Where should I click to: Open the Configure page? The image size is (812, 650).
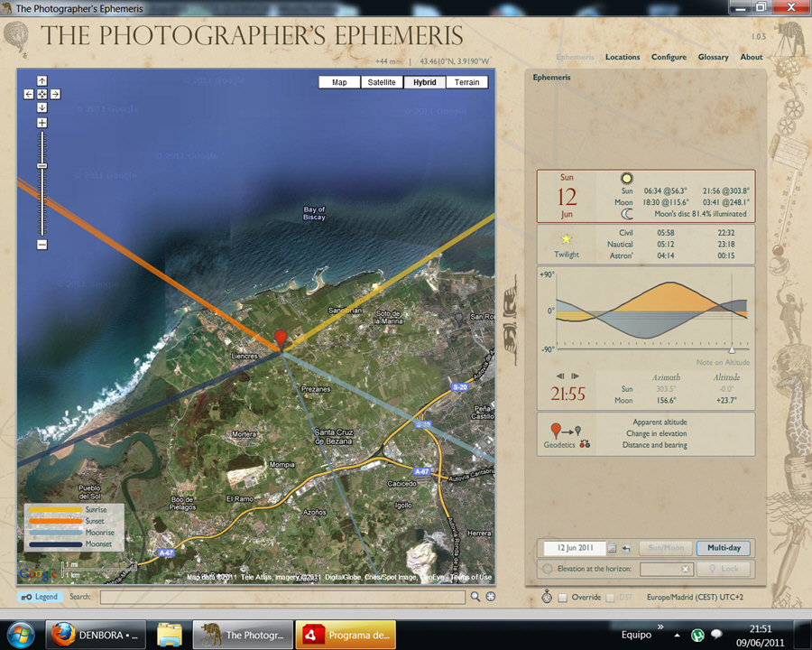click(x=669, y=57)
